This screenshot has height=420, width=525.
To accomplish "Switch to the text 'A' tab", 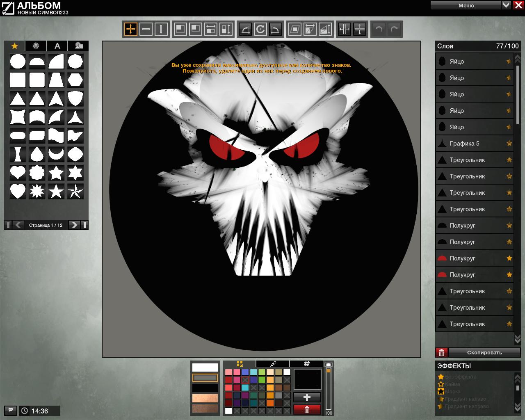I will (57, 46).
